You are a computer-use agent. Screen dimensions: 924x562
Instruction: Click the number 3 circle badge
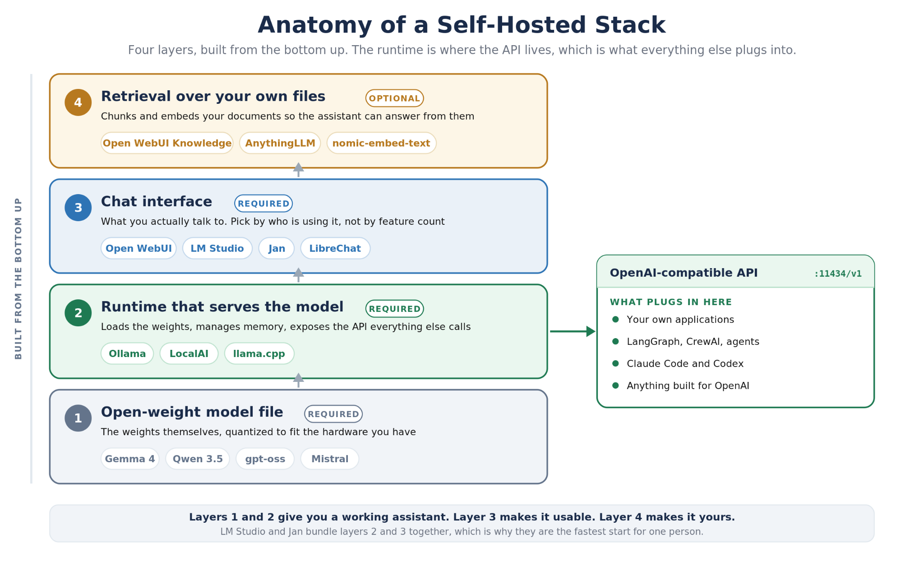[x=78, y=208]
